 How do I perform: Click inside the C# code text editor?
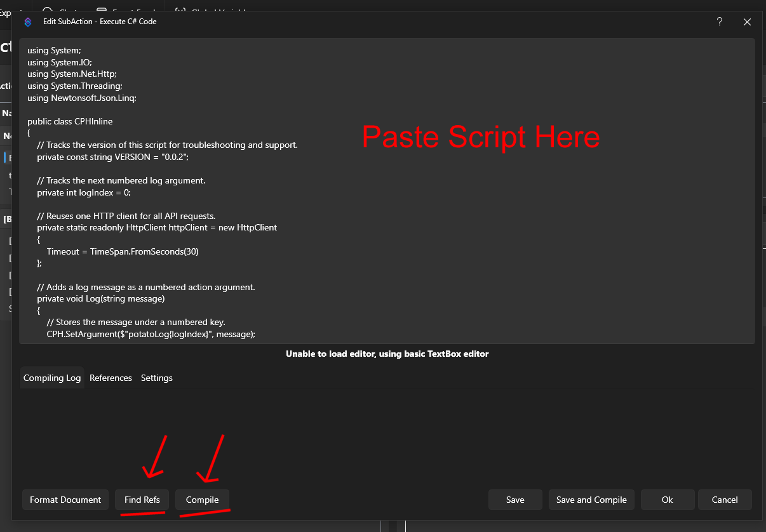pyautogui.click(x=387, y=191)
